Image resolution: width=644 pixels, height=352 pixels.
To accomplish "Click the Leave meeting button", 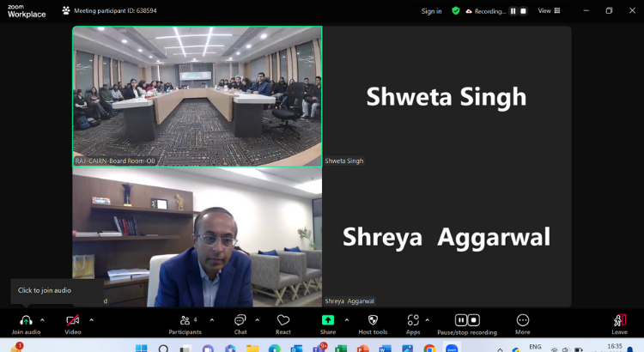I will [x=619, y=320].
